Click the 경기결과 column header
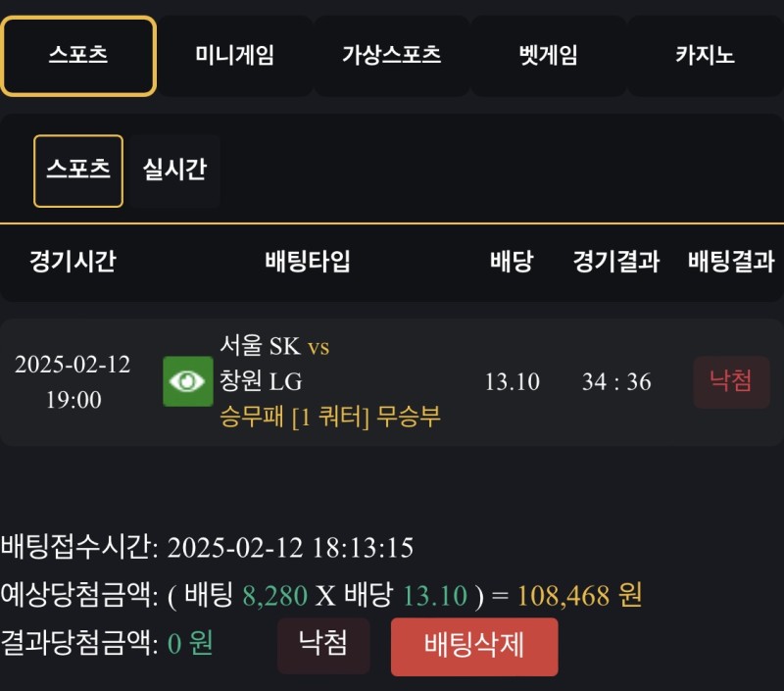The width and height of the screenshot is (784, 691). point(615,262)
